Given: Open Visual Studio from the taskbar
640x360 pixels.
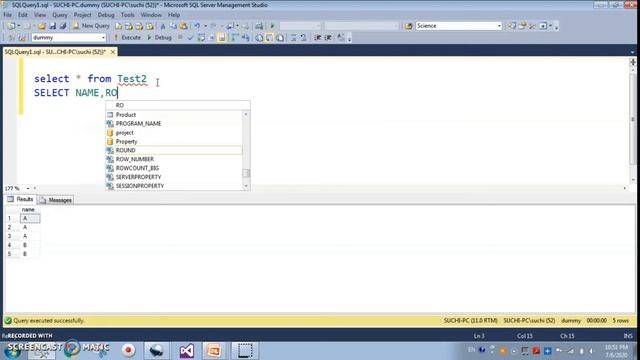Looking at the screenshot, I should coord(187,351).
